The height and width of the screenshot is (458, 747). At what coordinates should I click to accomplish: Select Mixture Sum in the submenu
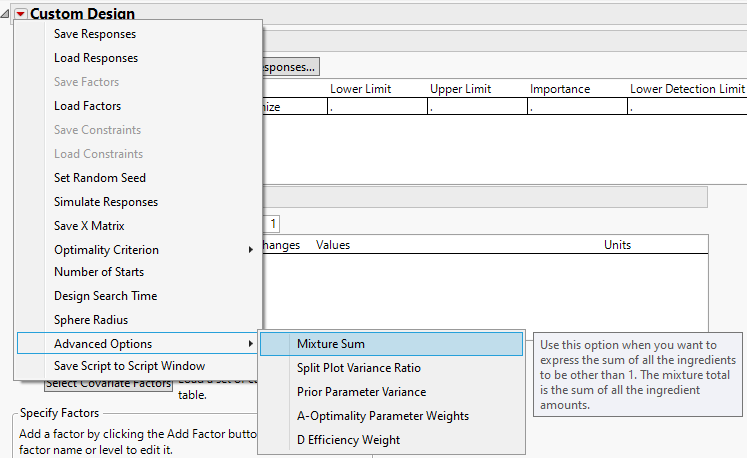click(x=331, y=344)
